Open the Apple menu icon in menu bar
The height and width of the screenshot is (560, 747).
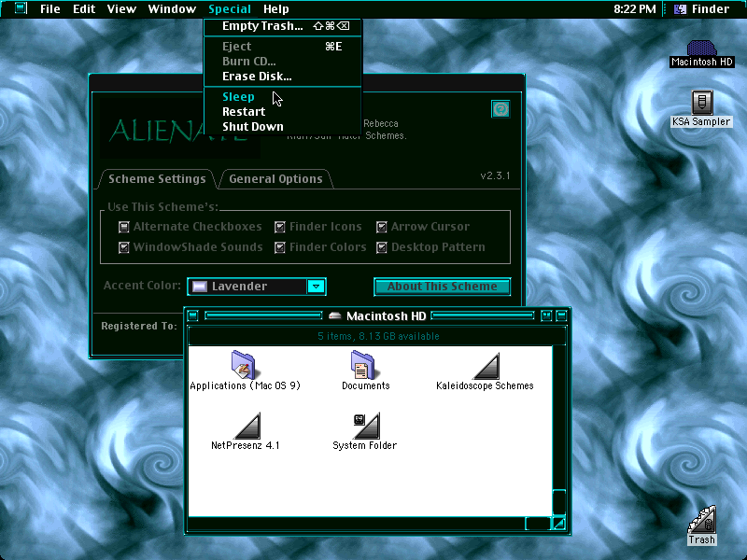[21, 8]
